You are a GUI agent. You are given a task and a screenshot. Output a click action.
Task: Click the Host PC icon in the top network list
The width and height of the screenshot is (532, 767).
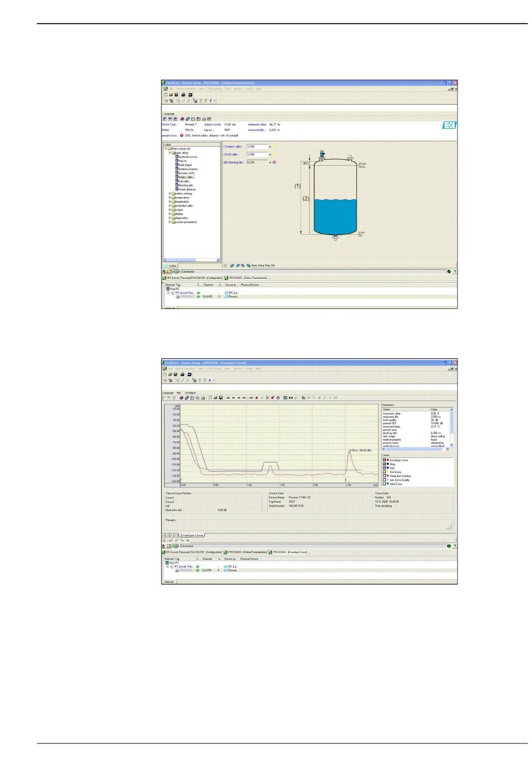(168, 289)
